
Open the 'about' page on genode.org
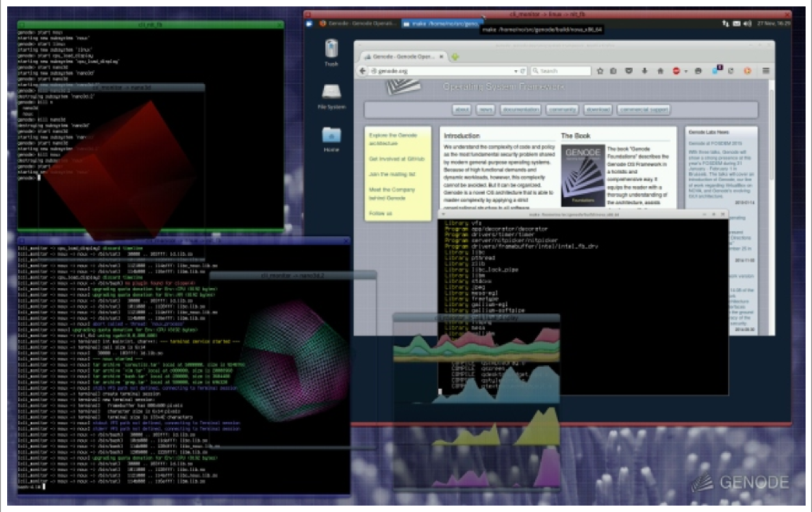coord(462,110)
